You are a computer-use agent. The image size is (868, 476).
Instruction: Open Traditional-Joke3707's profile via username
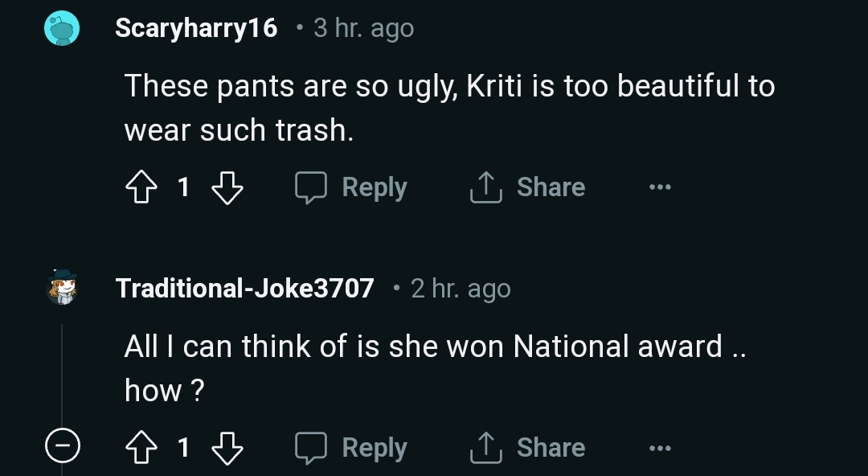click(244, 288)
